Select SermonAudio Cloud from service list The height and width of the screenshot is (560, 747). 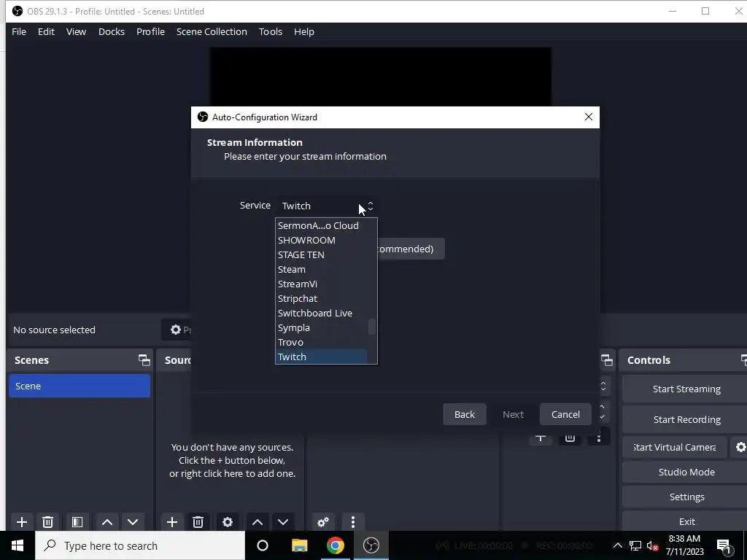click(x=322, y=226)
